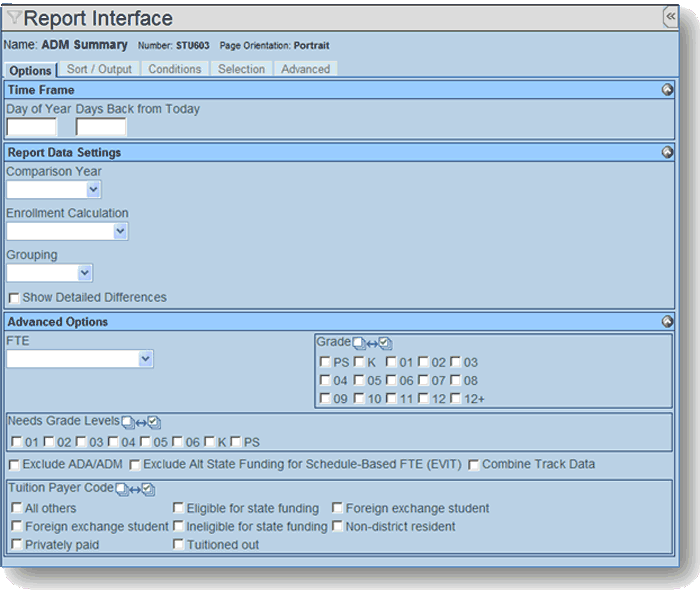The width and height of the screenshot is (700, 590).
Task: Enable Show Detailed Differences checkbox
Action: tap(14, 298)
